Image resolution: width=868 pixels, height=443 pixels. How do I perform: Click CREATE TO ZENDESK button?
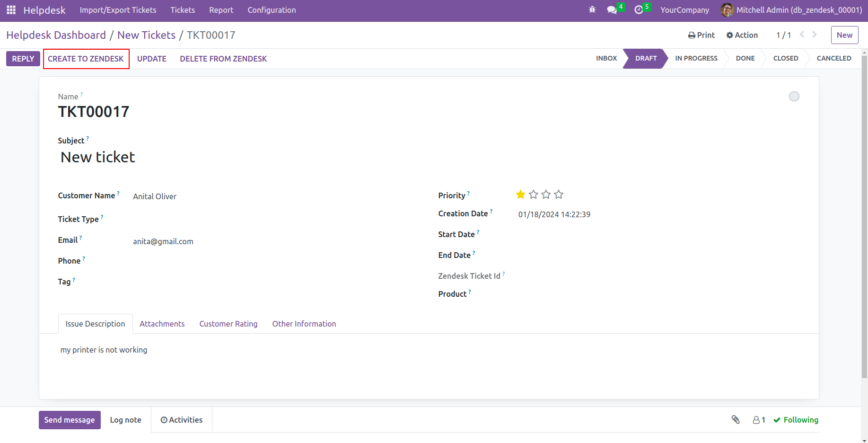pyautogui.click(x=86, y=59)
